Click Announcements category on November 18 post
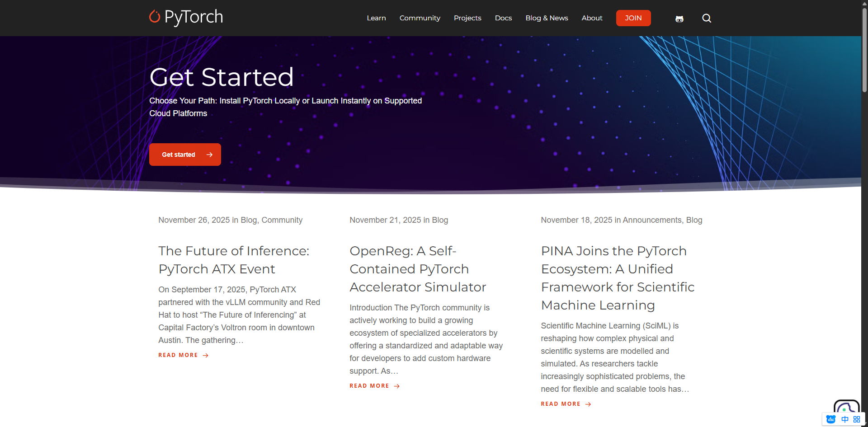This screenshot has width=868, height=427. (652, 220)
